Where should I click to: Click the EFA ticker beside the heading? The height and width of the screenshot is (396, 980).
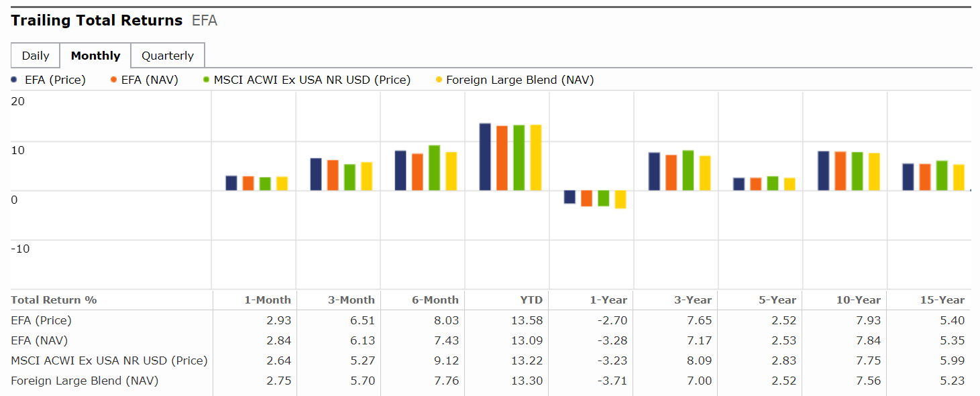(x=205, y=21)
